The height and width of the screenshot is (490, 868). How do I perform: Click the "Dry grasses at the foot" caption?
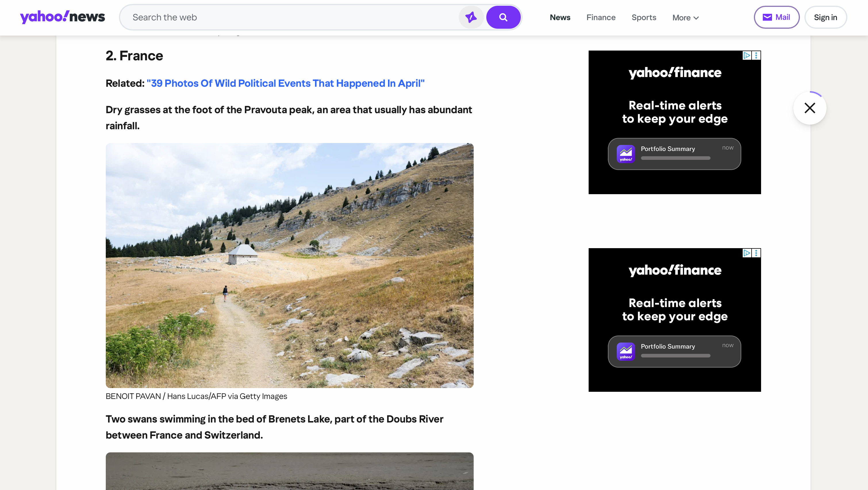coord(289,117)
